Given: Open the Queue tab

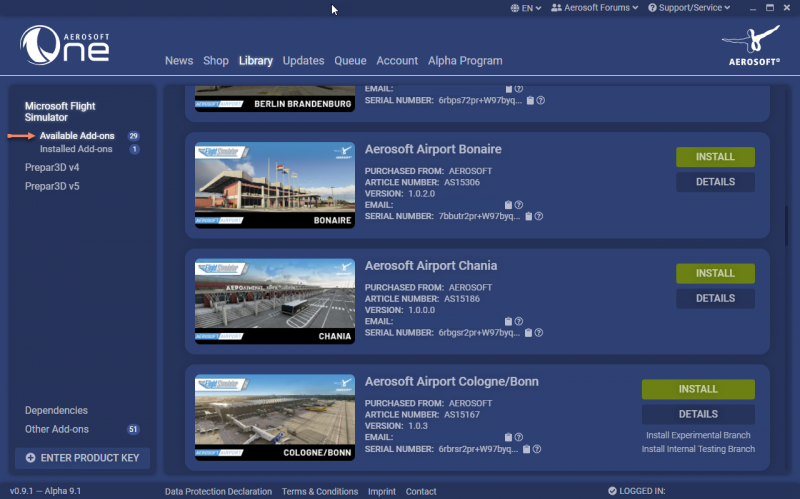Looking at the screenshot, I should coord(351,61).
